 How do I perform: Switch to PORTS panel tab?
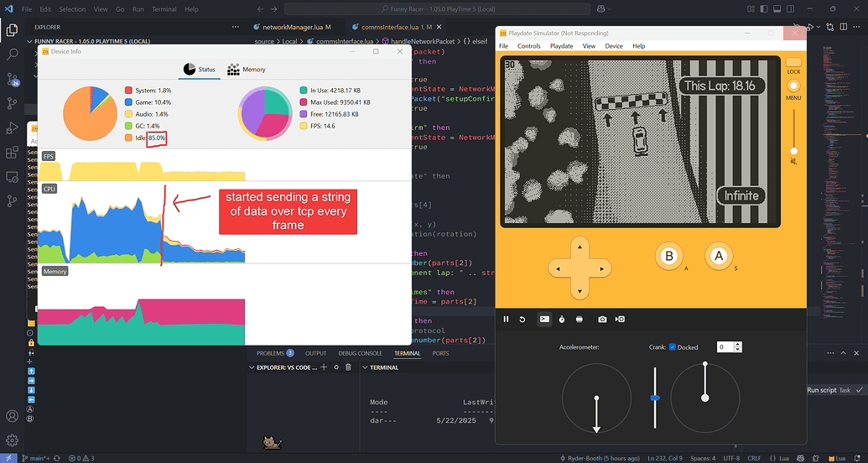tap(440, 353)
